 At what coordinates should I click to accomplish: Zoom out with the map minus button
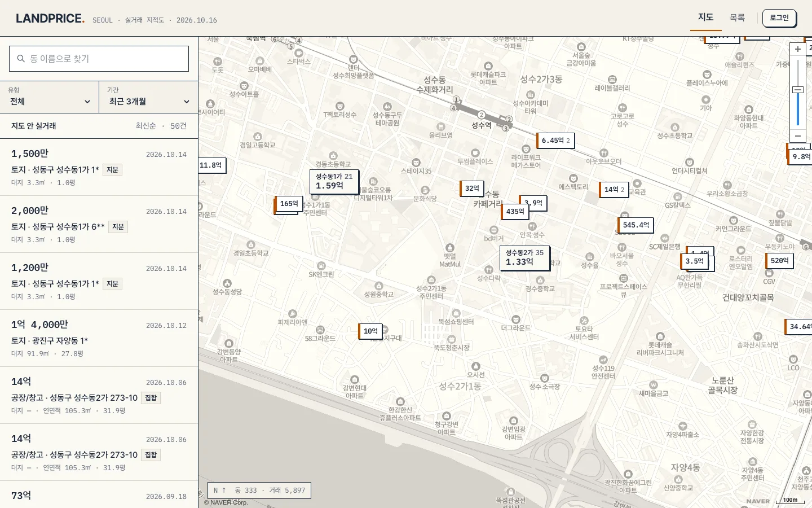797,136
